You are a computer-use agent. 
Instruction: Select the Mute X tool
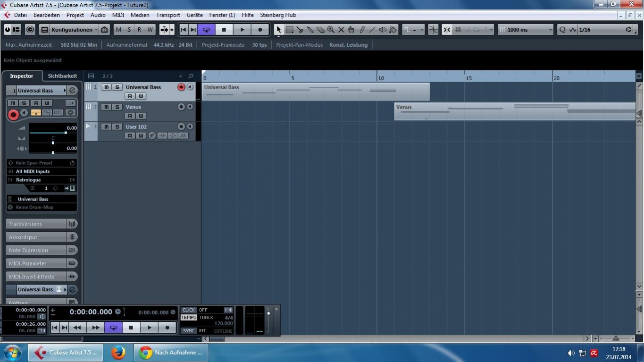(x=342, y=30)
